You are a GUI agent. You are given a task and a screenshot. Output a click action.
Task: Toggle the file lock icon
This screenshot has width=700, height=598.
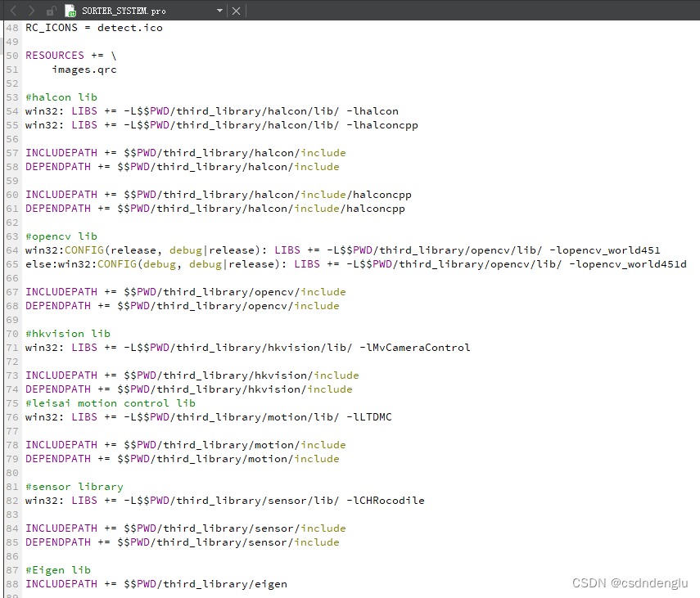tap(52, 11)
